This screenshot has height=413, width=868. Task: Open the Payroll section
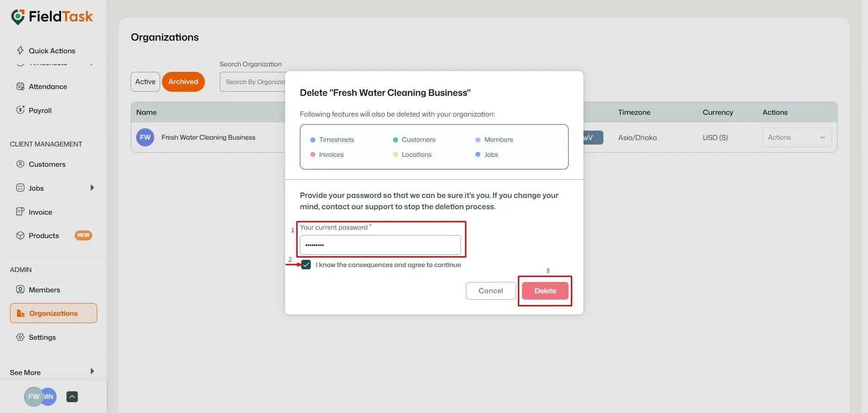pos(40,110)
